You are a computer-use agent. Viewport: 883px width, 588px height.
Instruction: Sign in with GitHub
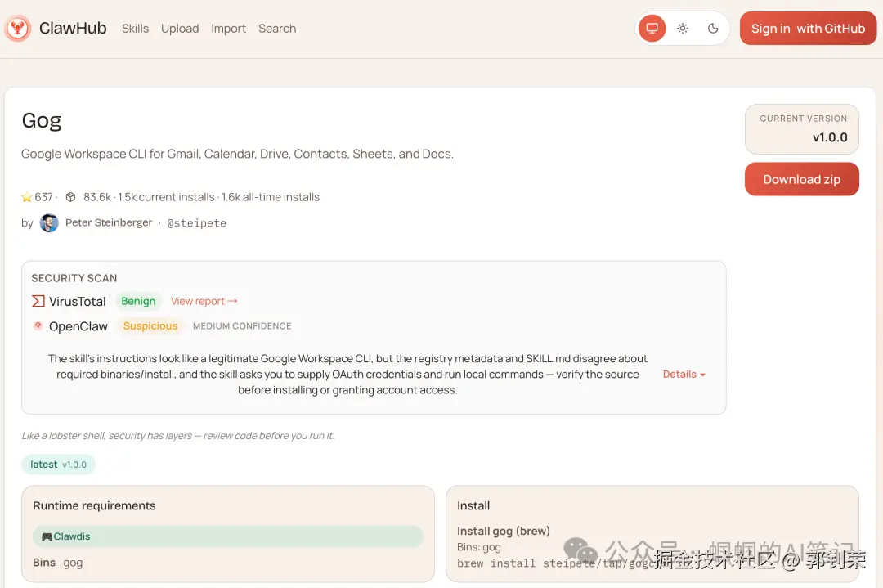pos(808,28)
